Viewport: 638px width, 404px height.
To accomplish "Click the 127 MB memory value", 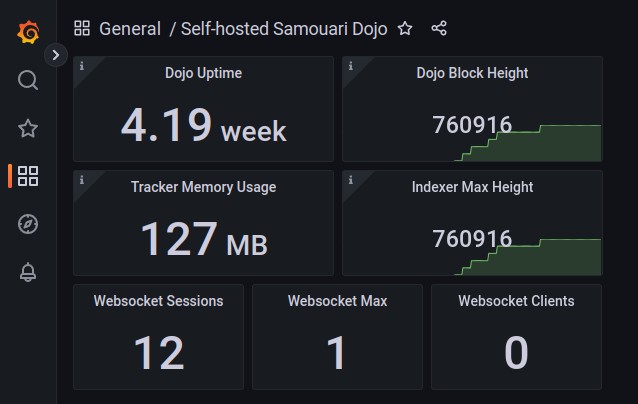I will pos(203,239).
